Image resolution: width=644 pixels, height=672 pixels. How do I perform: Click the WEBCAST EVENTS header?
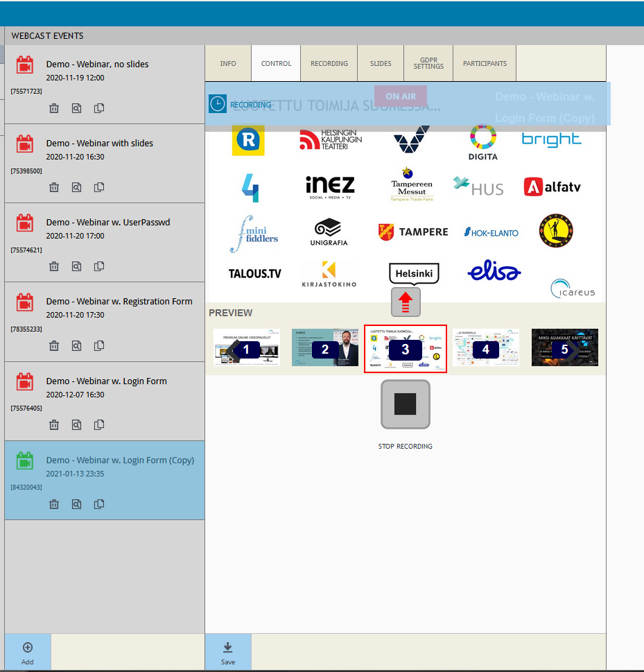48,36
